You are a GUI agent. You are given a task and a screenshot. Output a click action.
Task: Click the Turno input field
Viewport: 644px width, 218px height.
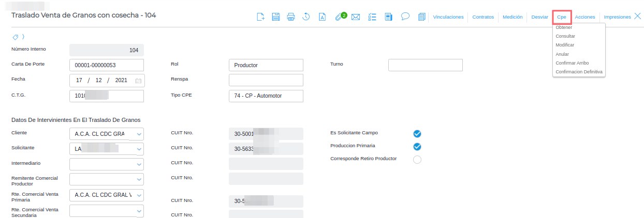[425, 65]
